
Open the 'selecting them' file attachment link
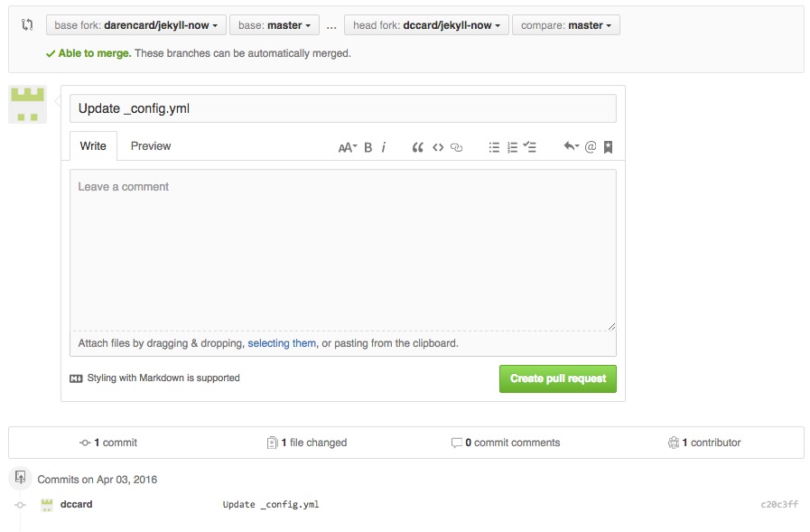283,342
